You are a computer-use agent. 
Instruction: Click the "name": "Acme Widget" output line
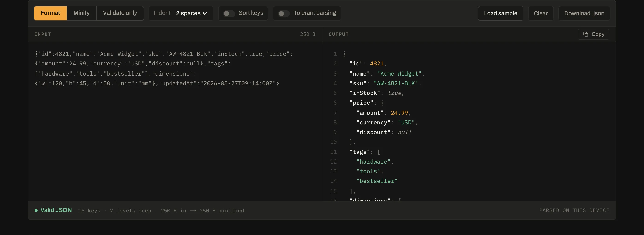[x=387, y=74]
